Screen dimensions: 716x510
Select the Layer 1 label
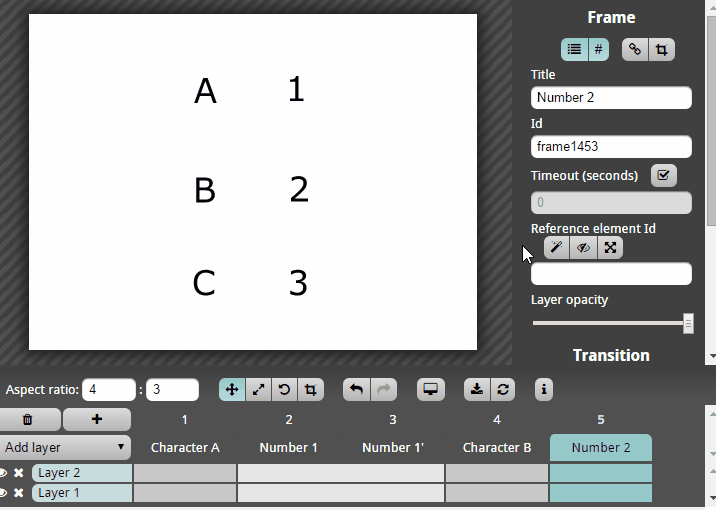tap(82, 493)
